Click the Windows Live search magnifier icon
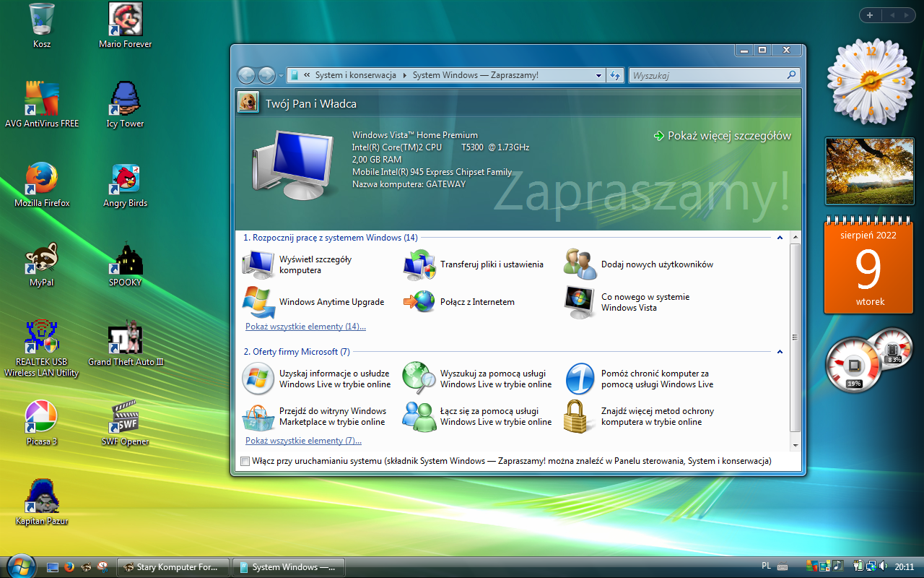 click(419, 379)
